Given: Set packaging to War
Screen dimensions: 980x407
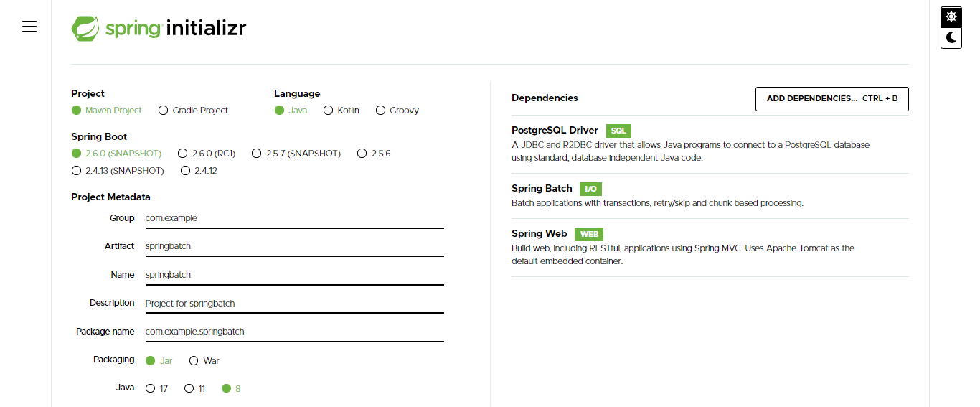Looking at the screenshot, I should (x=194, y=361).
